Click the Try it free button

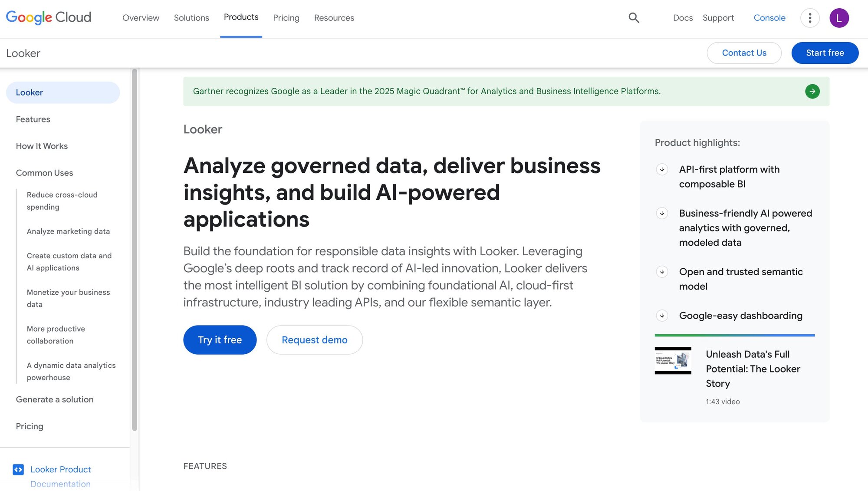click(x=220, y=340)
